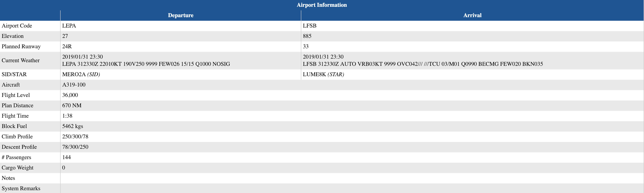Click departure planned runway 24R
Screen dimensions: 644x193
(67, 46)
